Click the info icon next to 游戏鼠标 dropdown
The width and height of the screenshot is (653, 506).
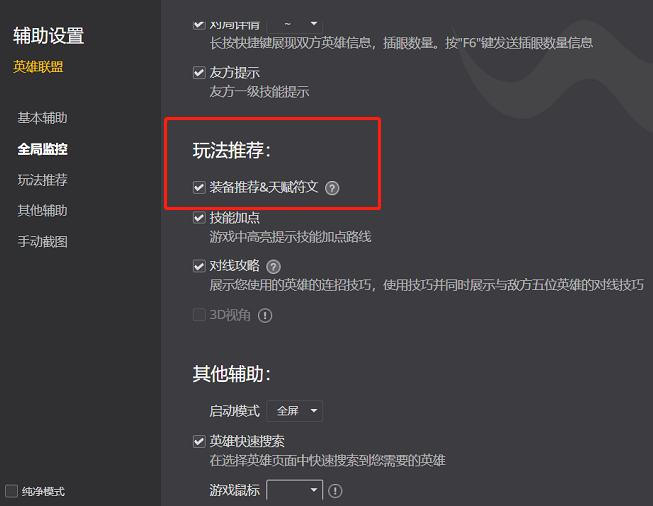click(335, 491)
